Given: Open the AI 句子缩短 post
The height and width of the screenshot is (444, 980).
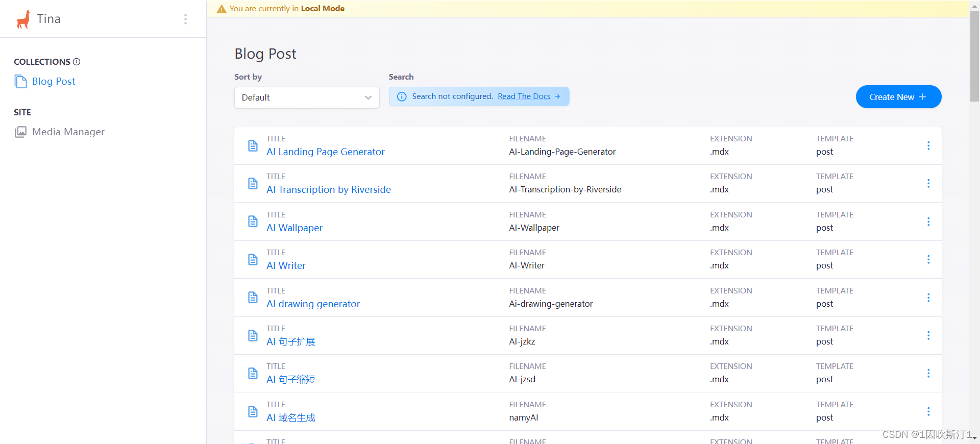Looking at the screenshot, I should pos(291,380).
